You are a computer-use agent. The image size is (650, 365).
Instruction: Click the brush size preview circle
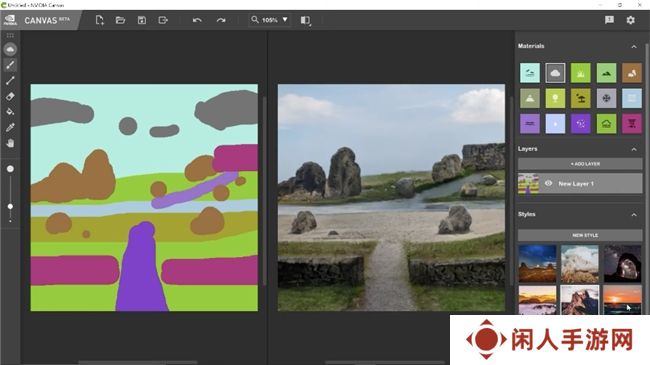(10, 169)
